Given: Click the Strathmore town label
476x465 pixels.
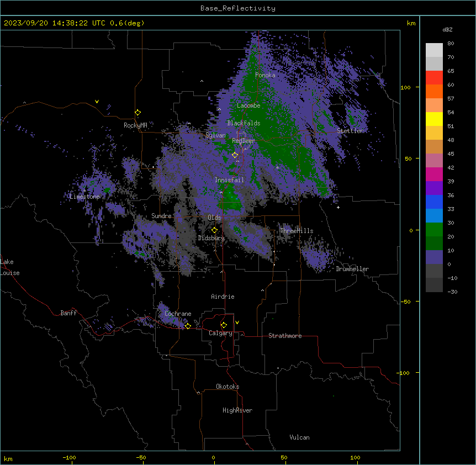Looking at the screenshot, I should (x=285, y=336).
